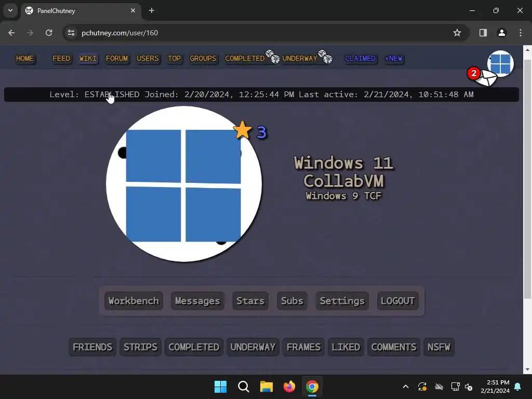
Task: Open the USERS list
Action: click(148, 58)
